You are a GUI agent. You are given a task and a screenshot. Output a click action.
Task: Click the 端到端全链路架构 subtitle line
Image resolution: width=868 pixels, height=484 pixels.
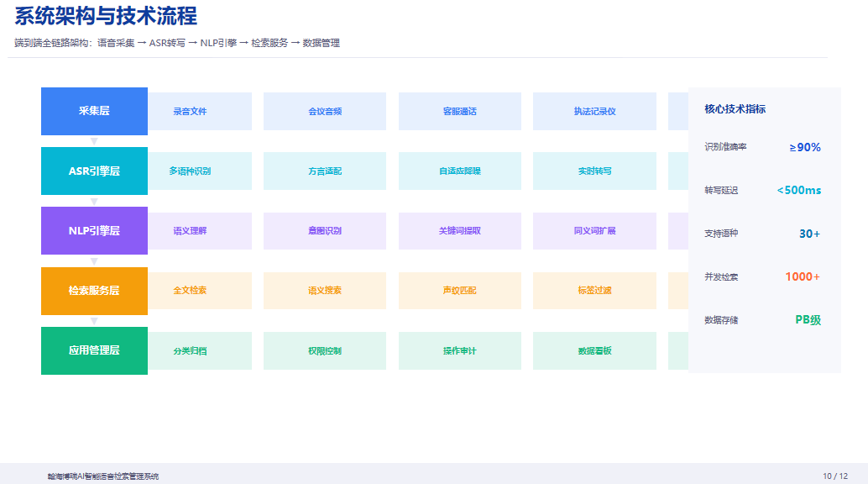pos(177,43)
